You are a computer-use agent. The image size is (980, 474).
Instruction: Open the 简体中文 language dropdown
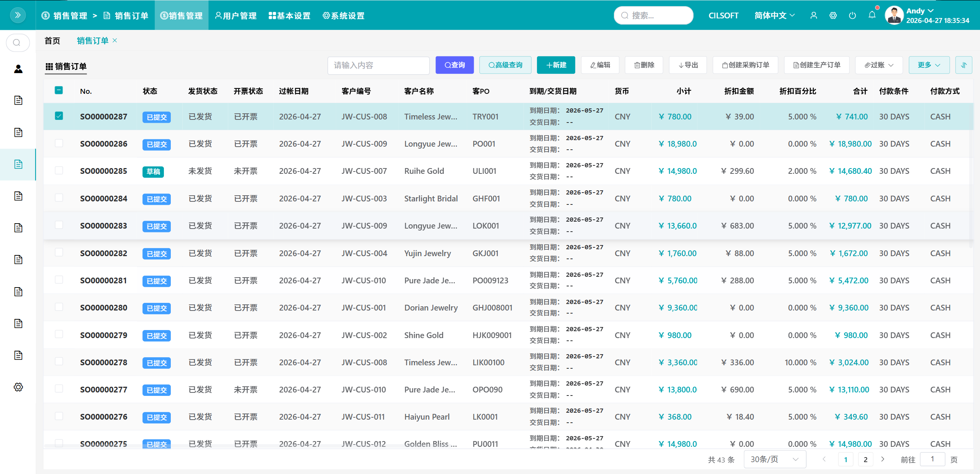[x=774, y=15]
